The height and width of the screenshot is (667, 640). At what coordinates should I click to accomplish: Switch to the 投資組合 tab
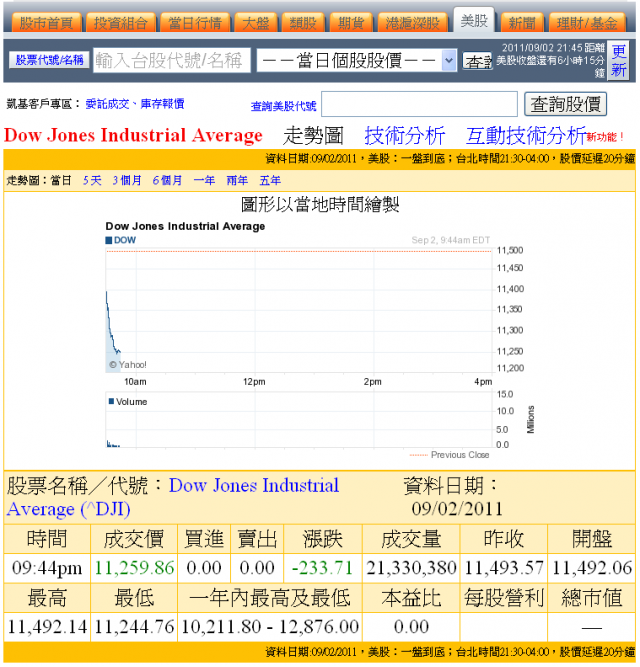pos(121,22)
